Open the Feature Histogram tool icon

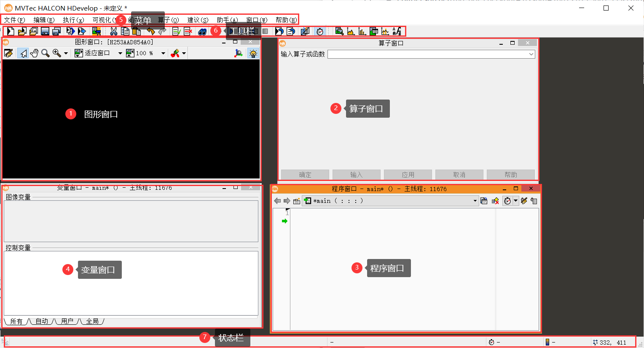tap(362, 31)
